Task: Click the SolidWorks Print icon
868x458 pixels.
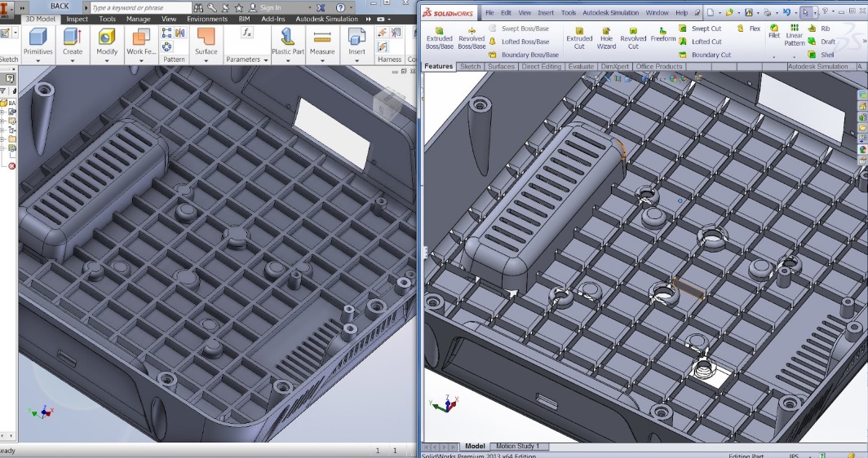Action: point(767,12)
